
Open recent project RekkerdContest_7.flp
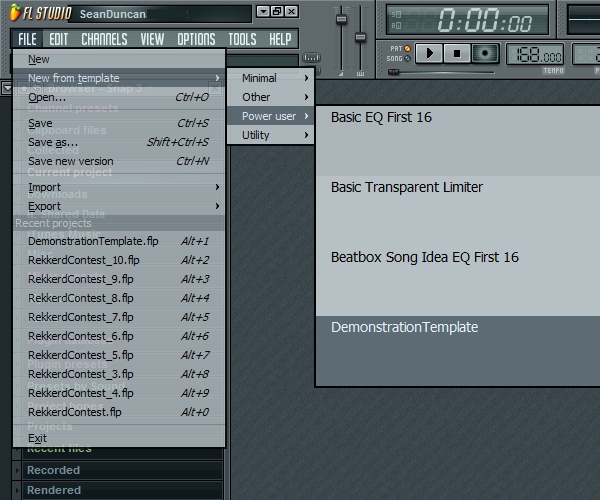[119, 317]
